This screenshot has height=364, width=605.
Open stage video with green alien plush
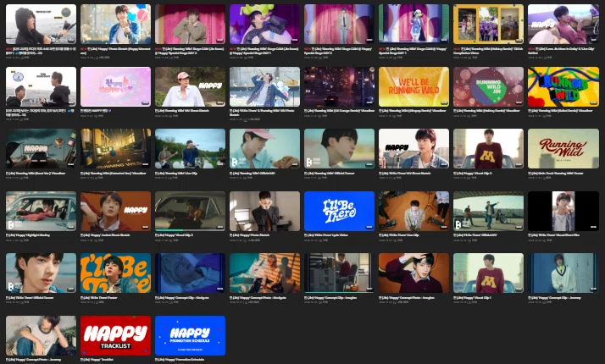coord(264,24)
